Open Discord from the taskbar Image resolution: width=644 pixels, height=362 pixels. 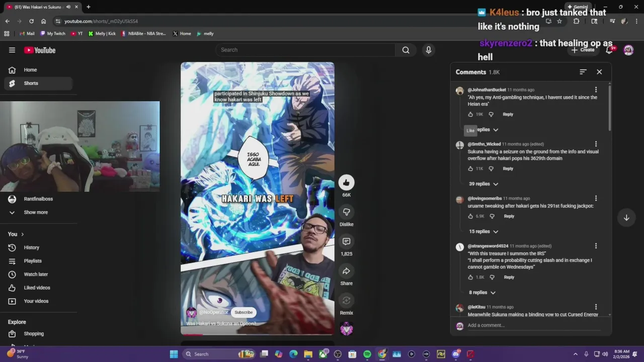(x=456, y=354)
